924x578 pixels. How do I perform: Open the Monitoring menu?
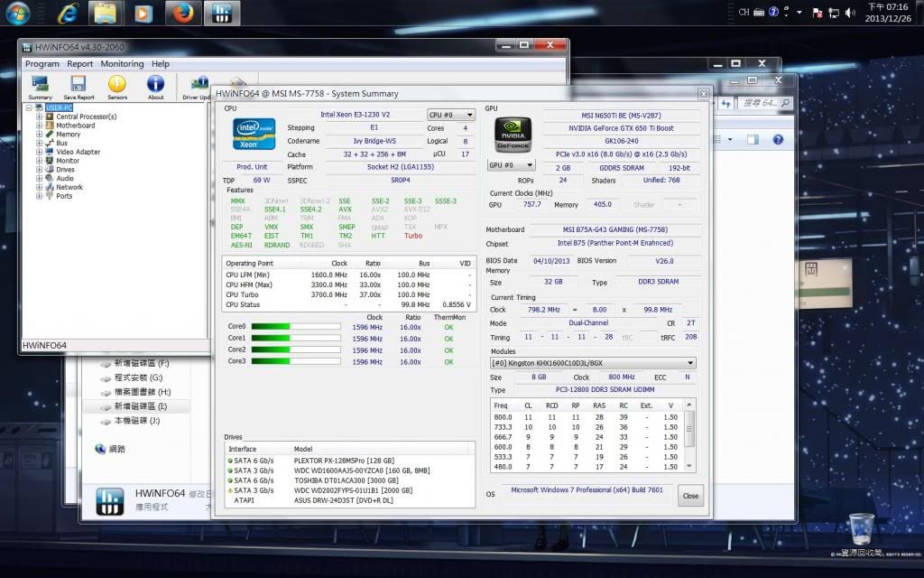coord(122,64)
